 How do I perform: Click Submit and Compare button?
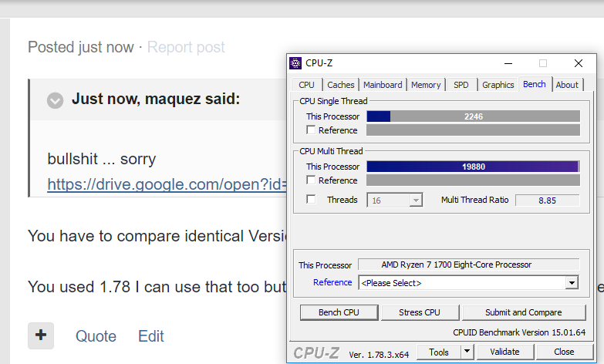[524, 312]
